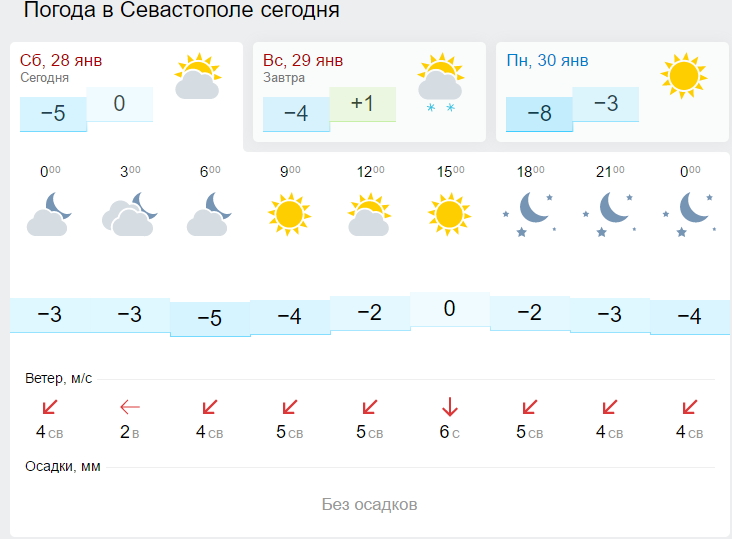Click the −5 temperature bar at 6:00
This screenshot has width=732, height=539.
(210, 318)
